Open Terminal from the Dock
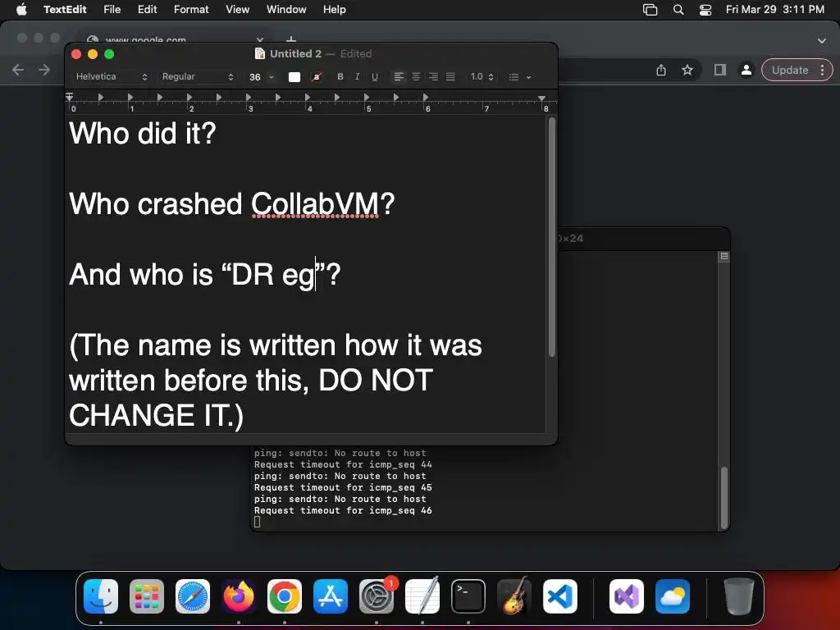 click(x=468, y=596)
